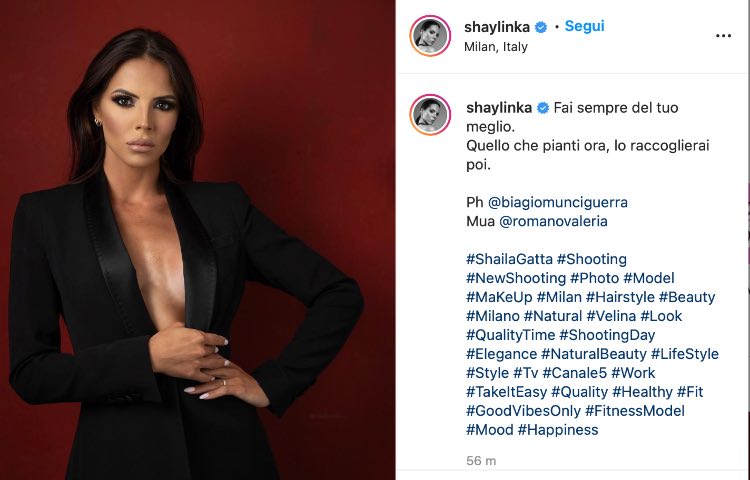Click the main post photo

coord(198,240)
